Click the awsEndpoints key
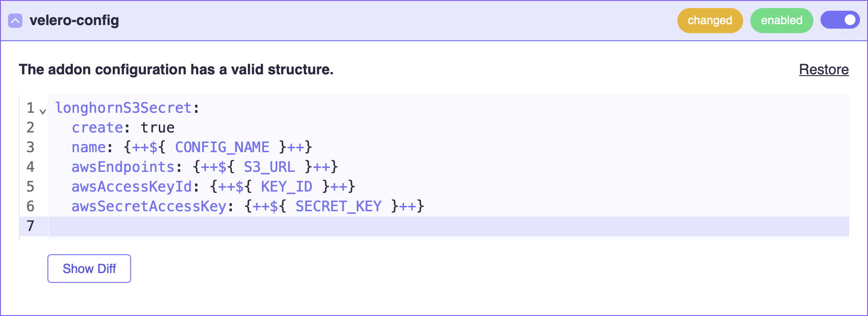The height and width of the screenshot is (316, 868). click(x=123, y=167)
